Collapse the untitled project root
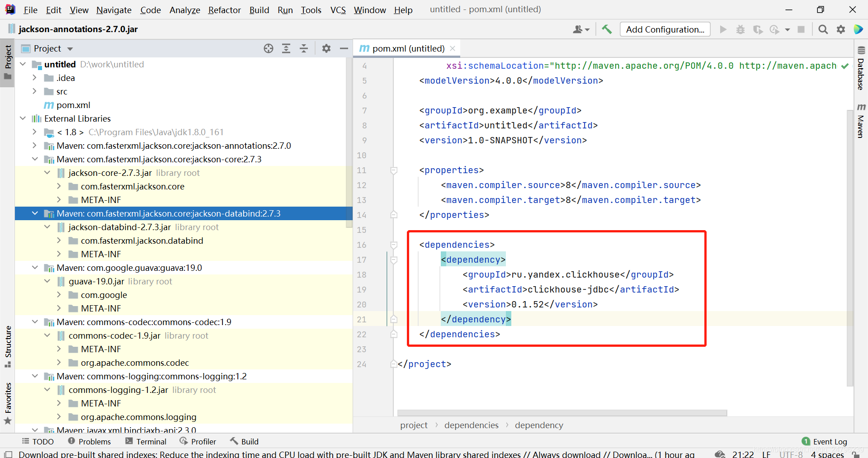Image resolution: width=868 pixels, height=458 pixels. coord(23,64)
